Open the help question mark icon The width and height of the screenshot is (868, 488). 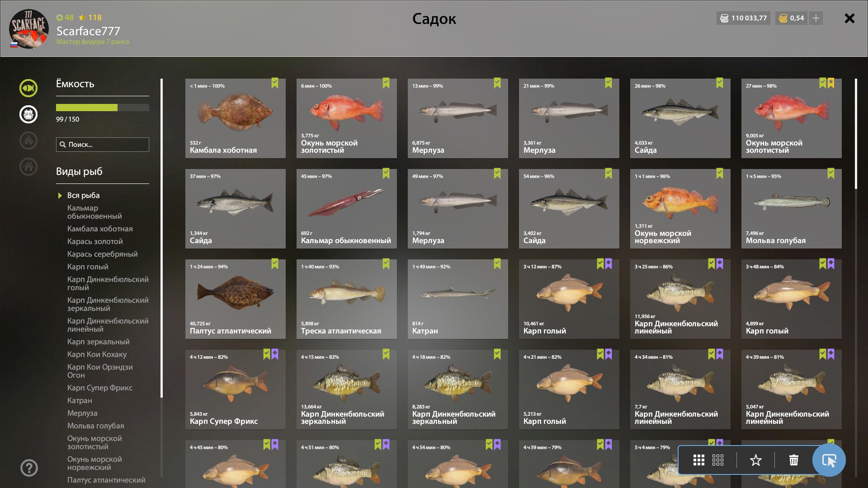point(29,468)
